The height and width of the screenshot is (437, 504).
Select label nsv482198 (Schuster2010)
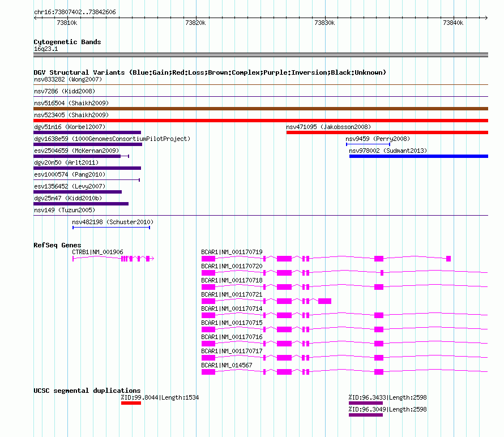click(113, 222)
